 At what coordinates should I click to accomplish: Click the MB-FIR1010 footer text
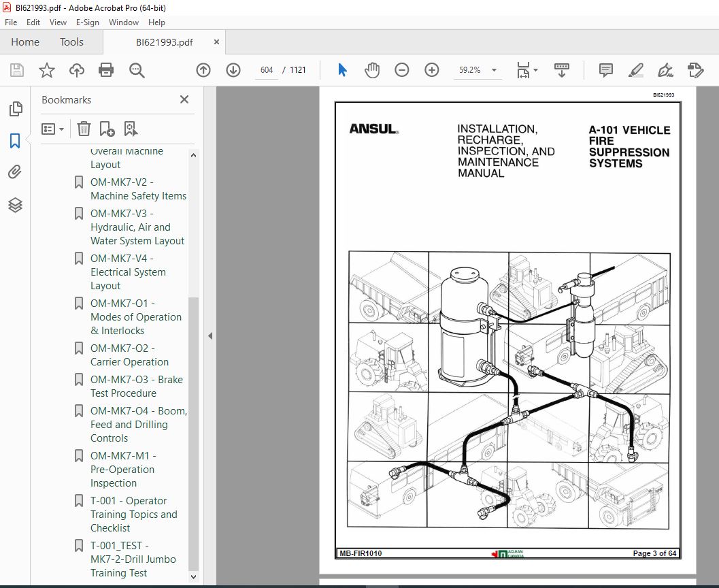click(361, 553)
